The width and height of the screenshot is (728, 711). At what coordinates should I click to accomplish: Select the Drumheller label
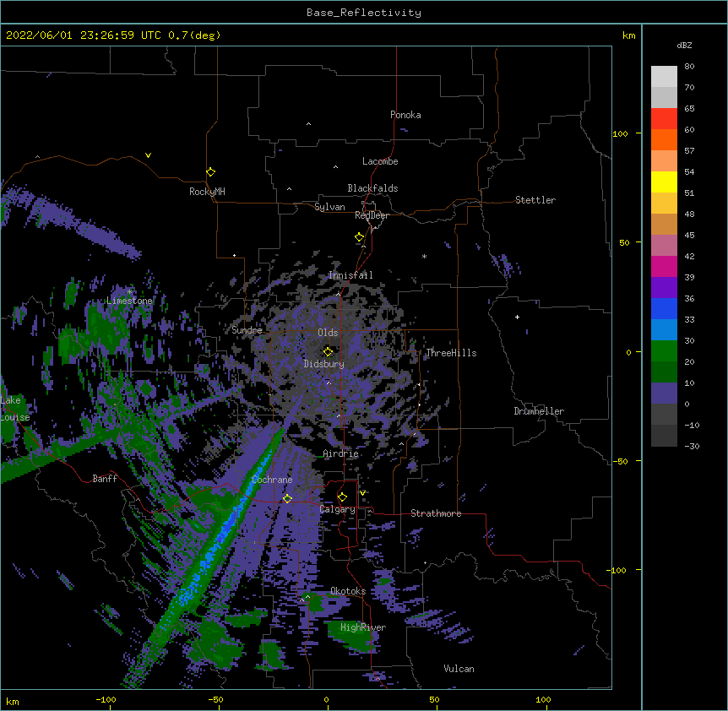pyautogui.click(x=539, y=411)
